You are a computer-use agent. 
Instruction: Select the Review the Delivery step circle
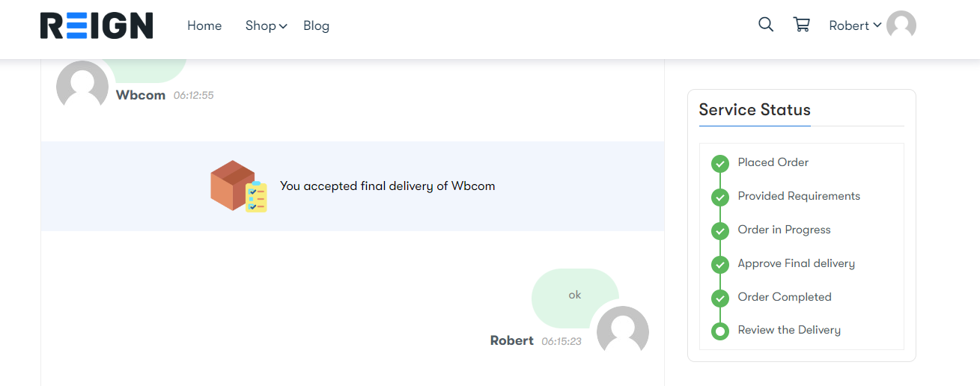720,331
